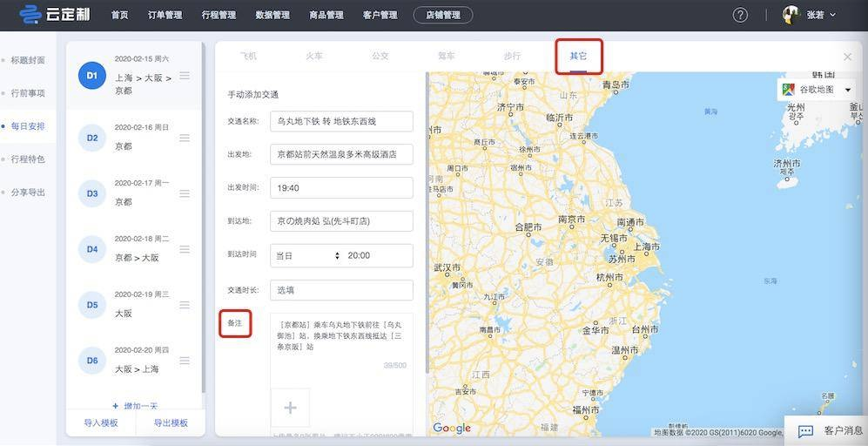Screen dimensions: 868x446
Task: Click the 客户消息 chat bubble icon
Action: (x=805, y=431)
